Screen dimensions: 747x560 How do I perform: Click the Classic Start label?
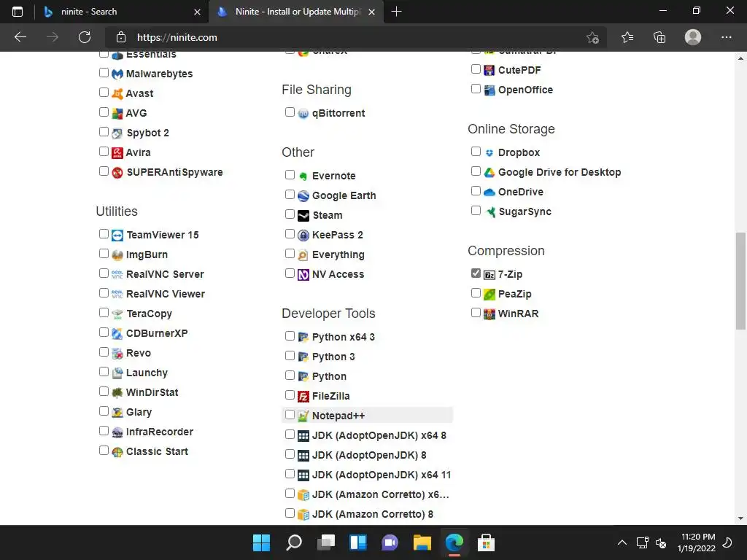click(157, 451)
